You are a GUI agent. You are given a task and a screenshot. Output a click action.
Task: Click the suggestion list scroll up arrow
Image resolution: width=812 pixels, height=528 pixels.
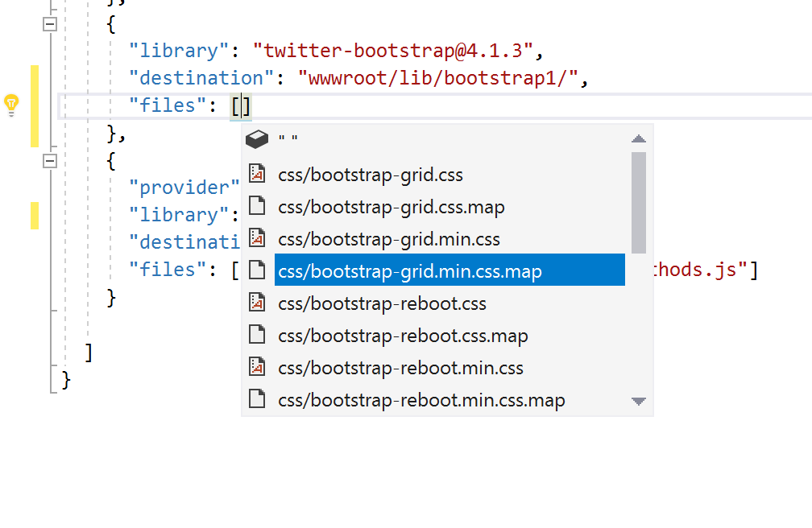(x=639, y=138)
